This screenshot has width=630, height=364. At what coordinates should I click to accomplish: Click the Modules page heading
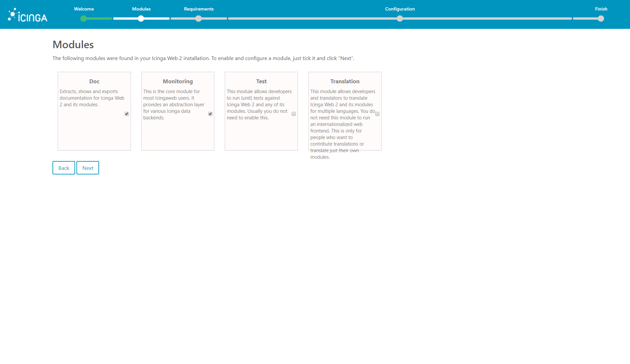point(73,45)
